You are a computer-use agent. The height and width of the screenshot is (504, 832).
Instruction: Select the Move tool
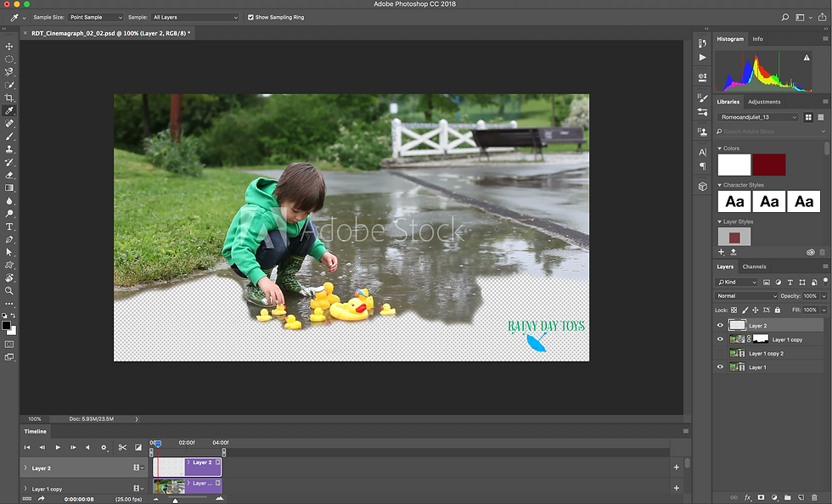(9, 46)
